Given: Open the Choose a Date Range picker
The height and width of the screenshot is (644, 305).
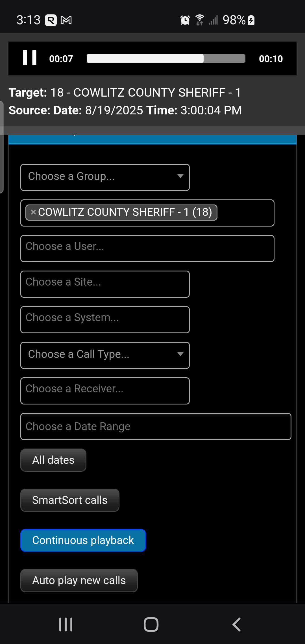Looking at the screenshot, I should coord(156,426).
